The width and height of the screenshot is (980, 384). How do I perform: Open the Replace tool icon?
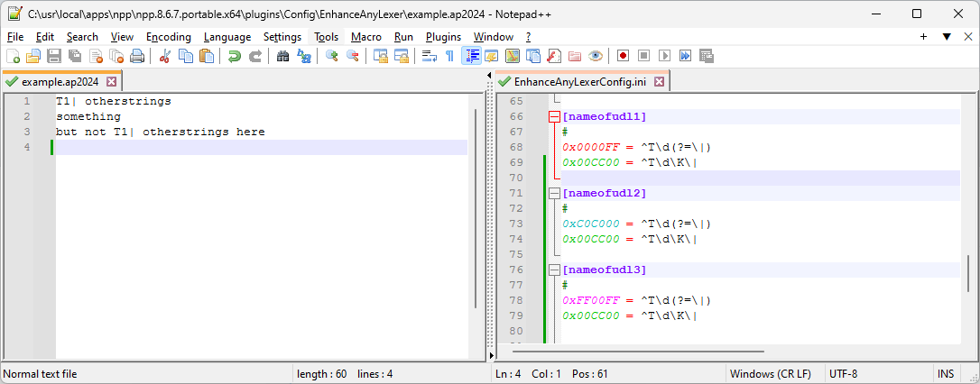[304, 56]
